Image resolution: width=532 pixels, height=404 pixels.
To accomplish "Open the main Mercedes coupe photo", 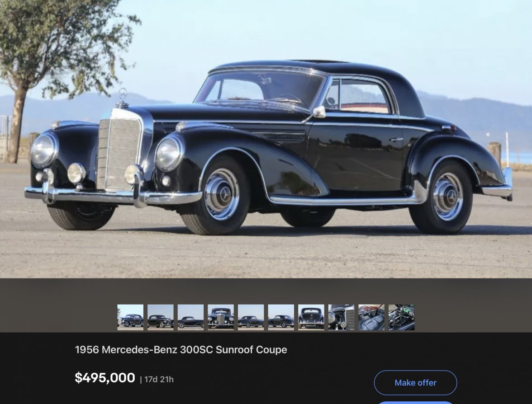I will pos(266,139).
